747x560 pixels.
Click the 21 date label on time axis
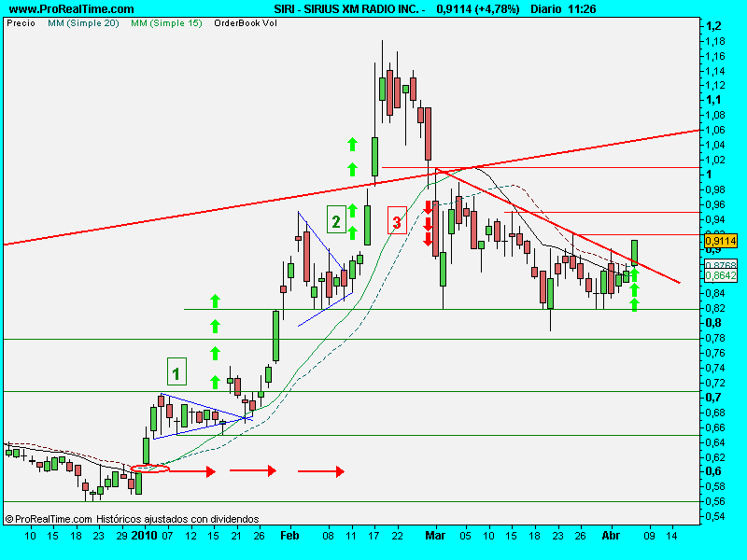point(236,536)
